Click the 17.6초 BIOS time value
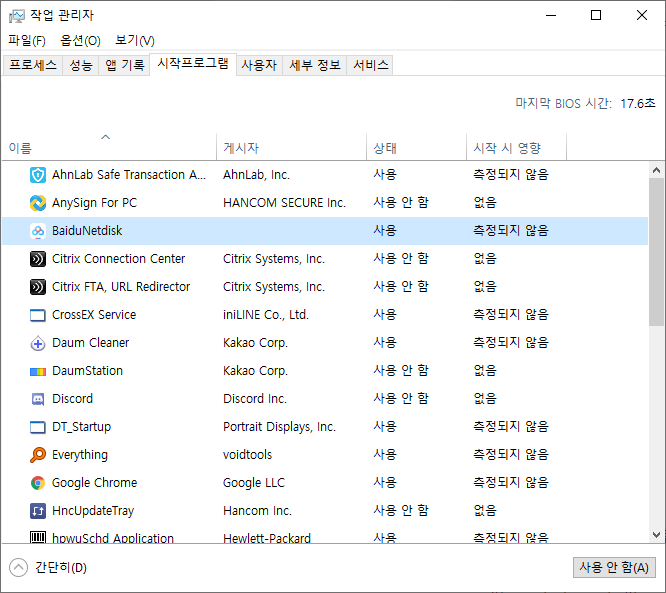Viewport: 666px width, 593px height. click(x=638, y=104)
